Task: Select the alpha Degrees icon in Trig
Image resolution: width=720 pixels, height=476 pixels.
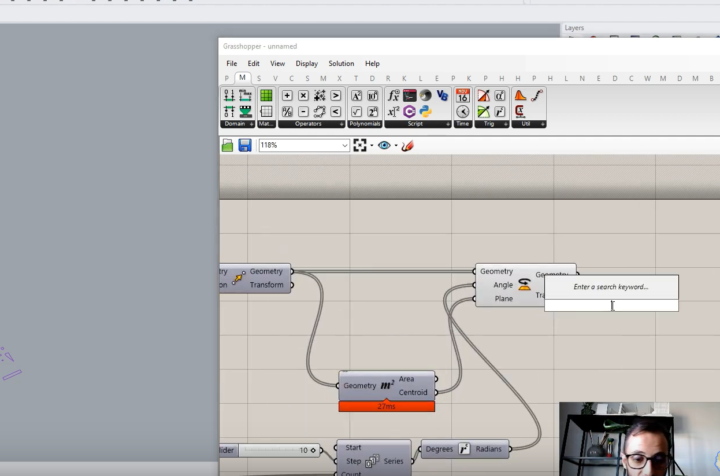Action: pyautogui.click(x=500, y=95)
